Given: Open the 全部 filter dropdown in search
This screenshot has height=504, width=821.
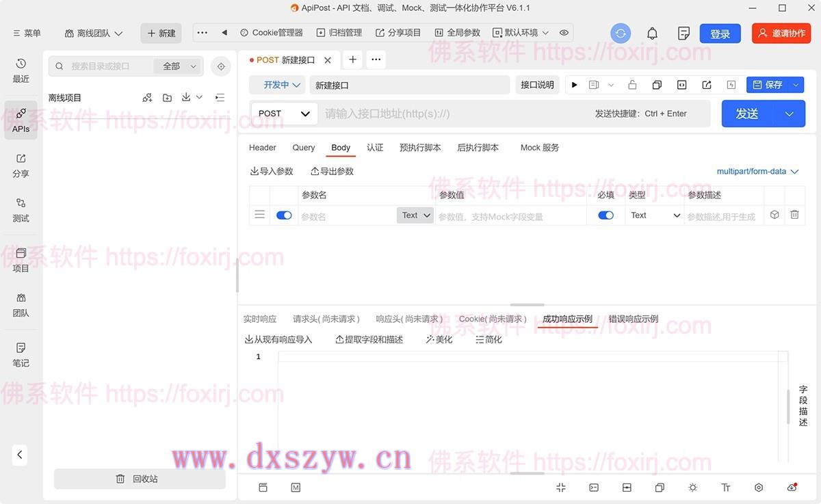Looking at the screenshot, I should point(178,66).
